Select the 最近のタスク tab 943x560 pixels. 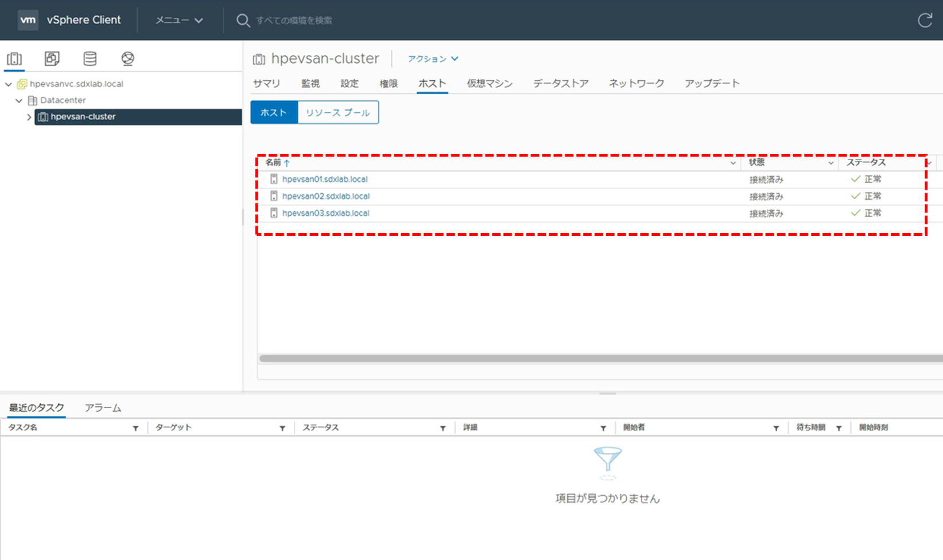(x=37, y=408)
